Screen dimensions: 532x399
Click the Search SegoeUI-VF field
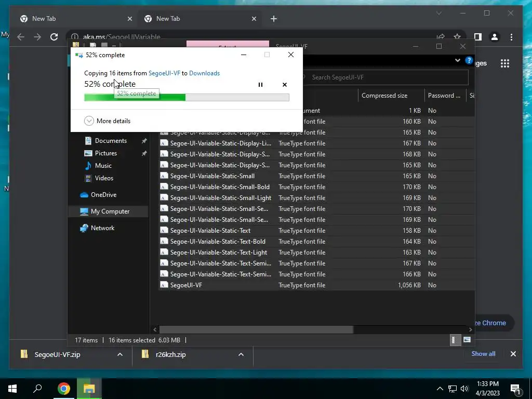pyautogui.click(x=385, y=77)
